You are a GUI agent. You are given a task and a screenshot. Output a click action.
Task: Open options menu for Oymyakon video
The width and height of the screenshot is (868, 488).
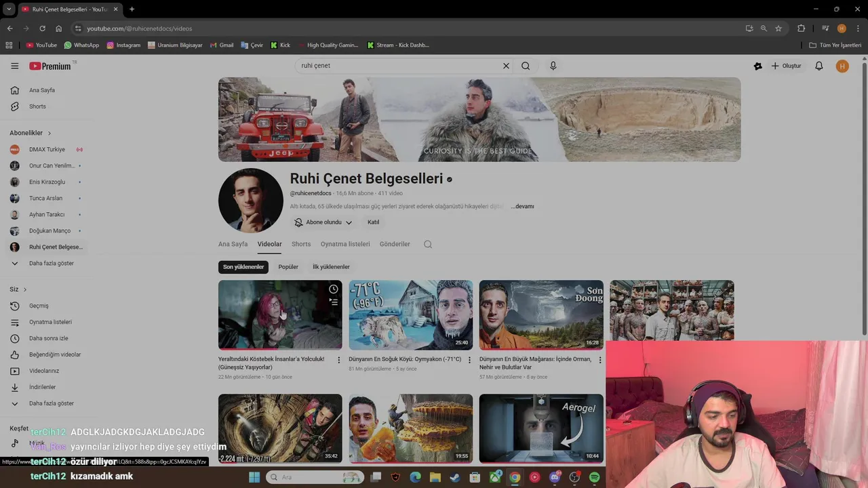pyautogui.click(x=469, y=360)
